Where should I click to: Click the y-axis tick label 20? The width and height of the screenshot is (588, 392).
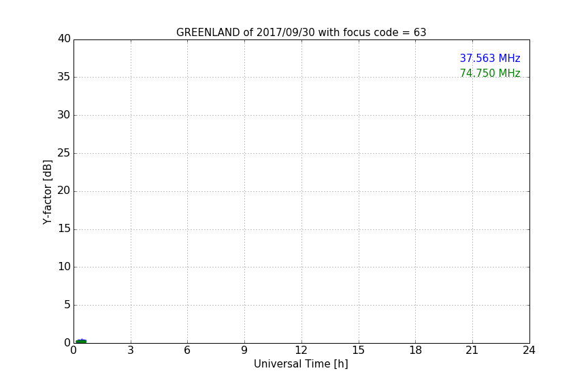click(x=64, y=191)
